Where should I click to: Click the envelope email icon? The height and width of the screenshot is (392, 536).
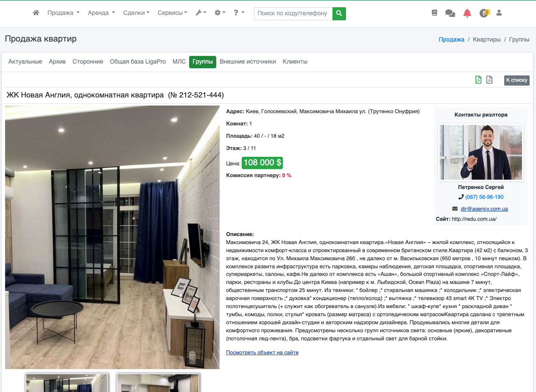tap(455, 209)
